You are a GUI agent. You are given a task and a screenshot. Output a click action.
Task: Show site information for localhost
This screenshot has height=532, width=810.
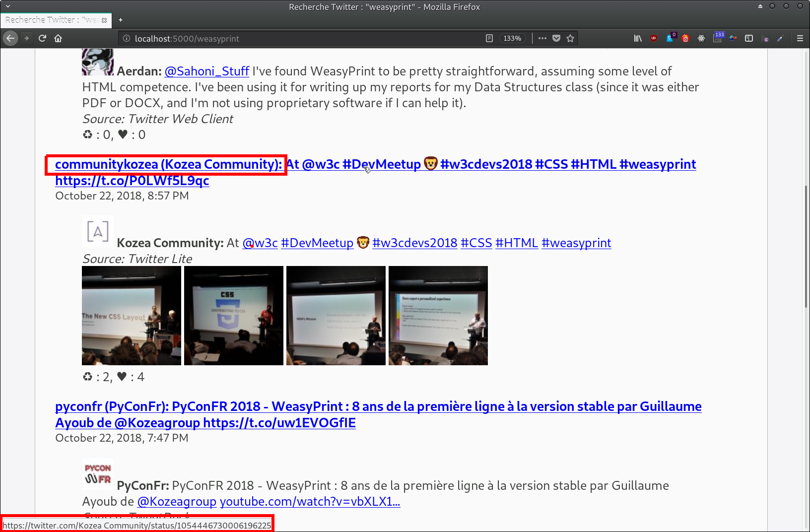coord(127,38)
